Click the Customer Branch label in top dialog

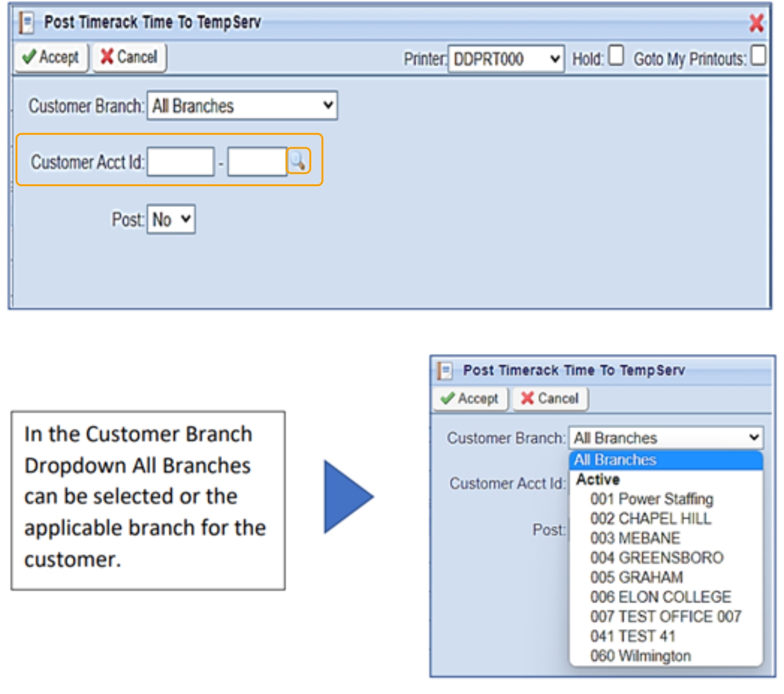coord(86,106)
